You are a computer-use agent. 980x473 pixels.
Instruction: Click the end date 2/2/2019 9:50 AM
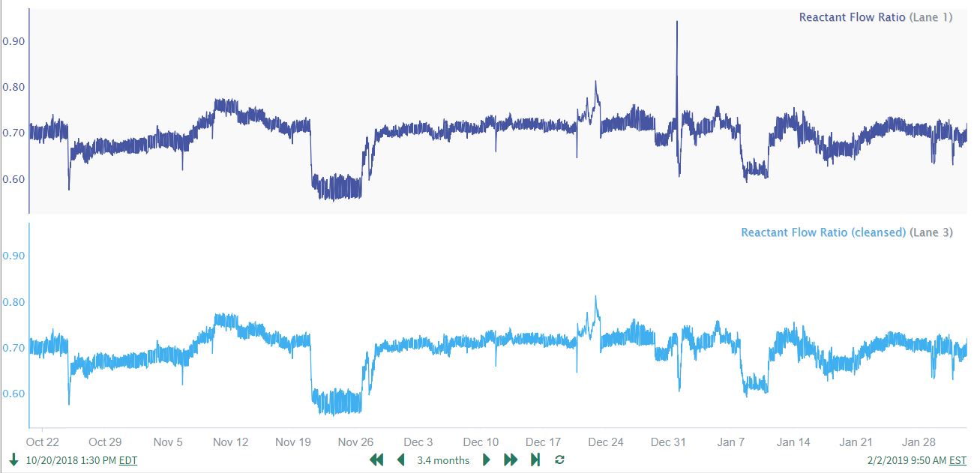tap(905, 460)
